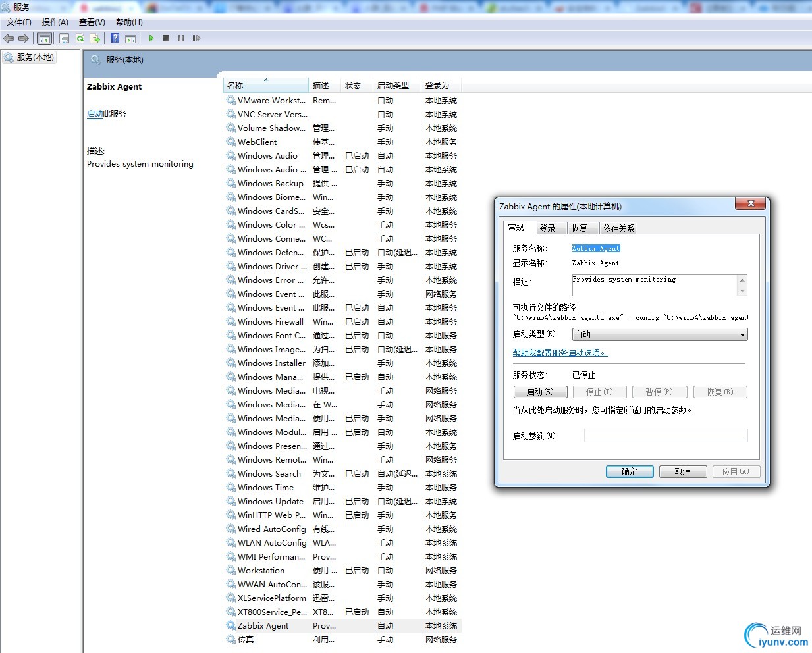This screenshot has height=653, width=812.
Task: Sort by the 启动类型 column header
Action: [x=398, y=85]
